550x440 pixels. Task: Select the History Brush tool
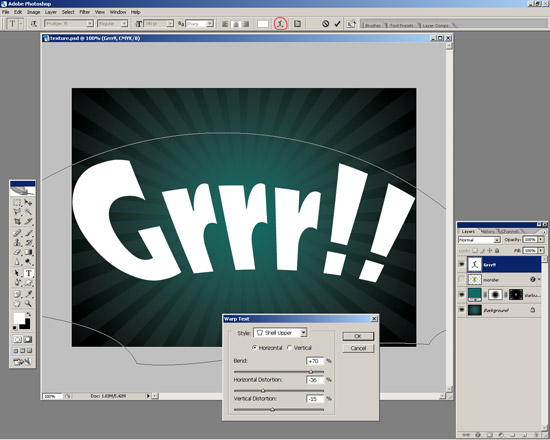[28, 242]
